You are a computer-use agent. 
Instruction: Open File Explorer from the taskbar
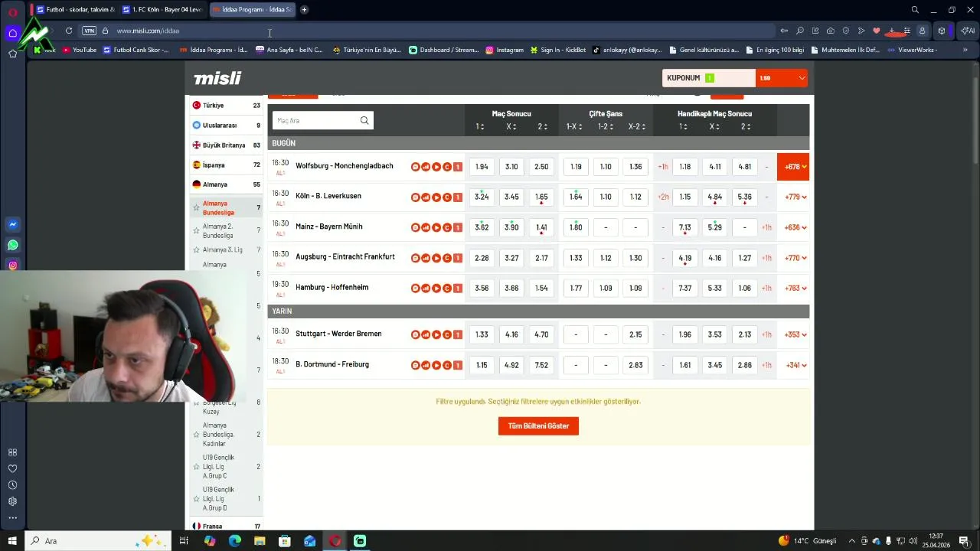pyautogui.click(x=260, y=541)
